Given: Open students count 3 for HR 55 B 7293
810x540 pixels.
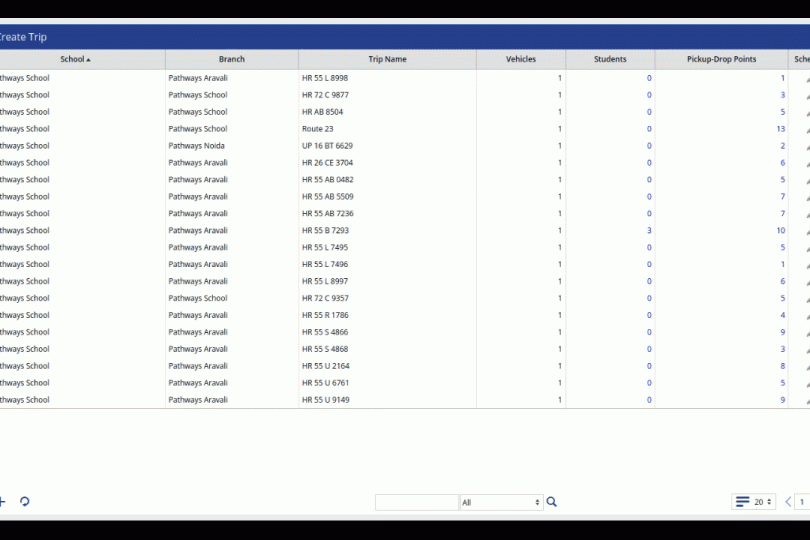Looking at the screenshot, I should [648, 231].
